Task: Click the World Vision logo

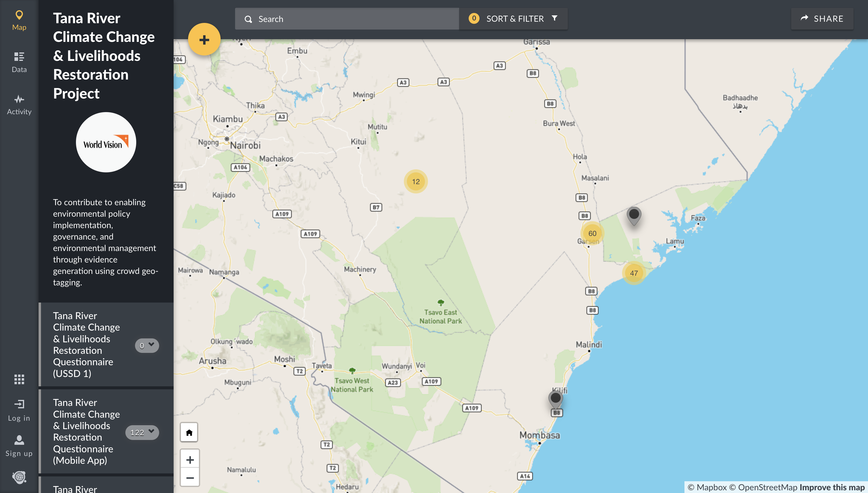Action: [106, 142]
